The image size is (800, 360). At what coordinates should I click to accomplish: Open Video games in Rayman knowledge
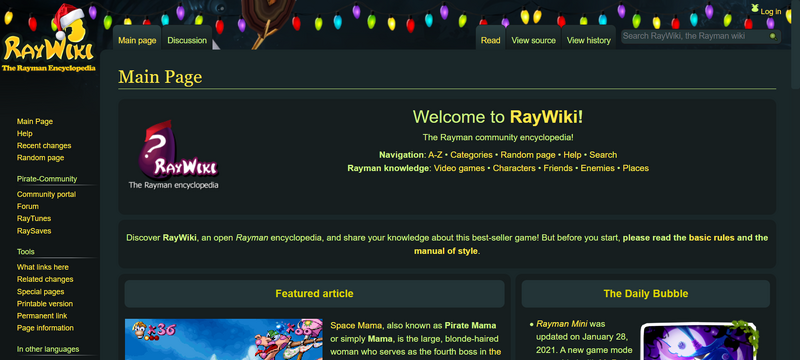[x=459, y=168]
